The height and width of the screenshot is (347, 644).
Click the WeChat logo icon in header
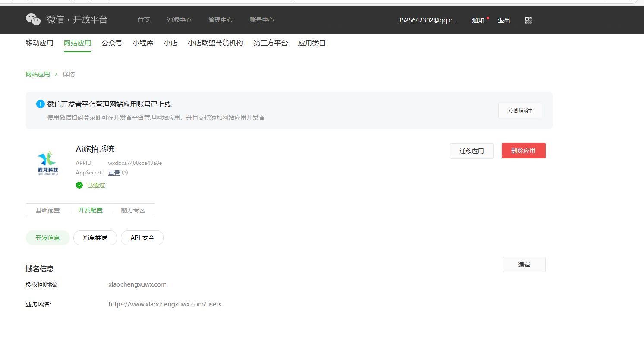(33, 19)
